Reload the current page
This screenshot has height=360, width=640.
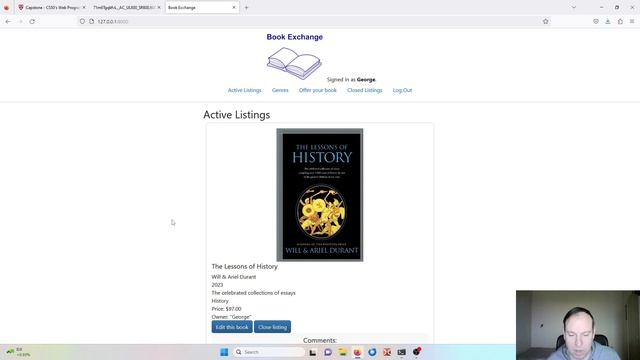coord(32,21)
